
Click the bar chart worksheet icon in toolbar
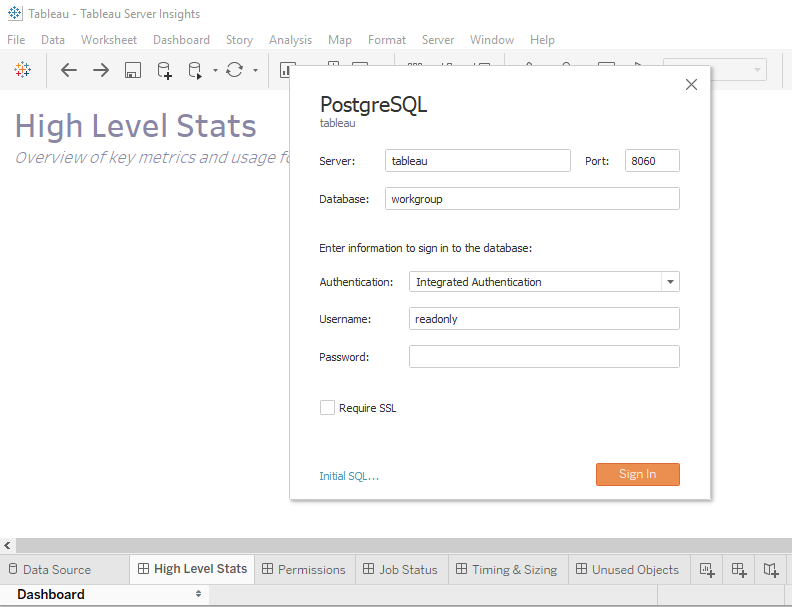(x=285, y=70)
